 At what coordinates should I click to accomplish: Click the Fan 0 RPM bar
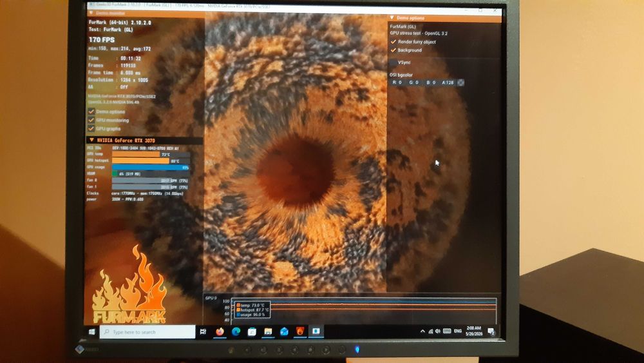(x=151, y=181)
